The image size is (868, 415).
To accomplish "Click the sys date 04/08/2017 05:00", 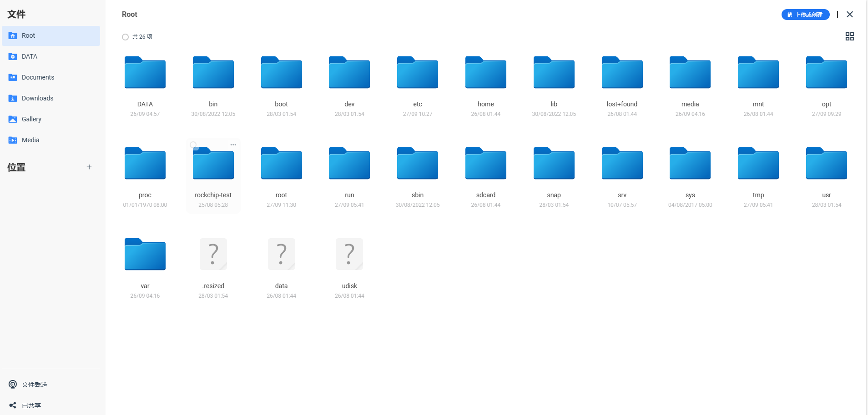I will point(690,205).
